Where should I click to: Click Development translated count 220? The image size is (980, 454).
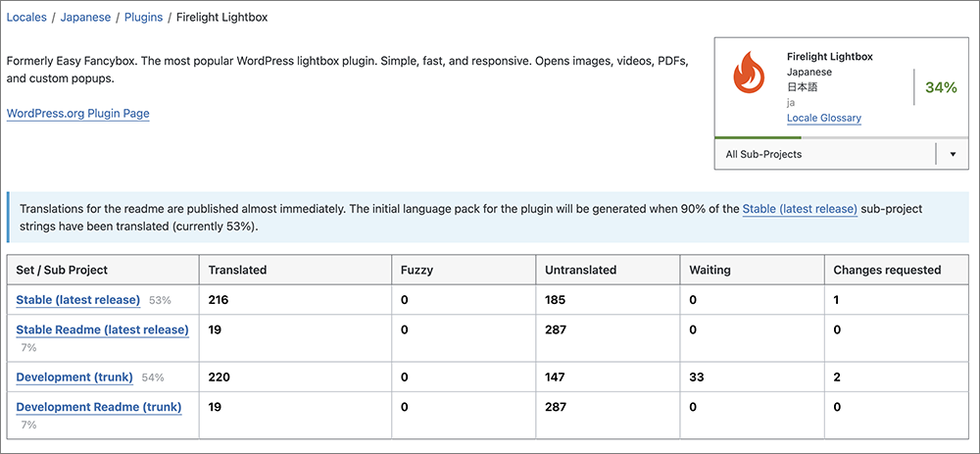click(219, 377)
